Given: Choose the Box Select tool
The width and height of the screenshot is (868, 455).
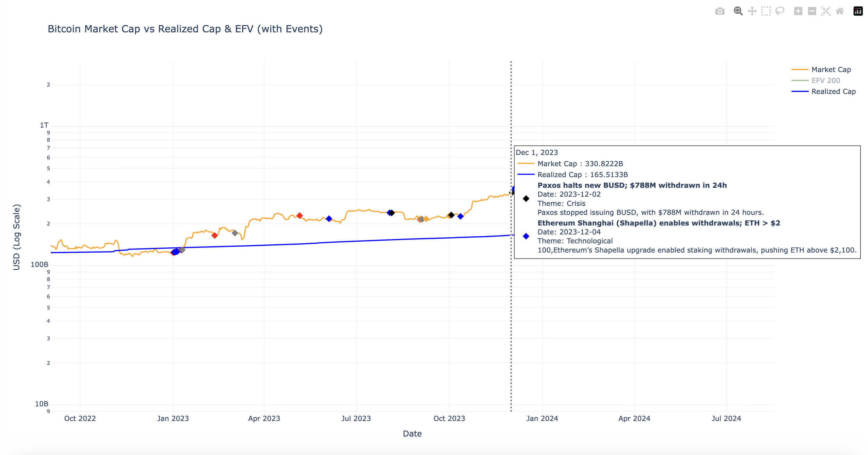Looking at the screenshot, I should [766, 11].
